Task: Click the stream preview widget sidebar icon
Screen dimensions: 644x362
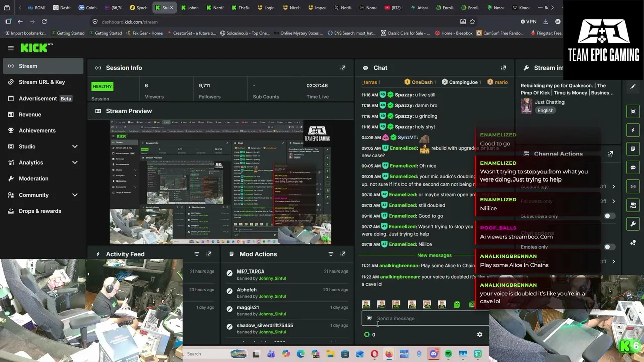Action: (633, 111)
